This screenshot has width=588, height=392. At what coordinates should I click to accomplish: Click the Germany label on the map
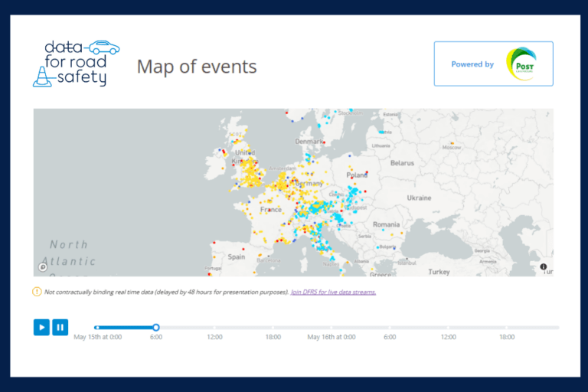coord(309,184)
